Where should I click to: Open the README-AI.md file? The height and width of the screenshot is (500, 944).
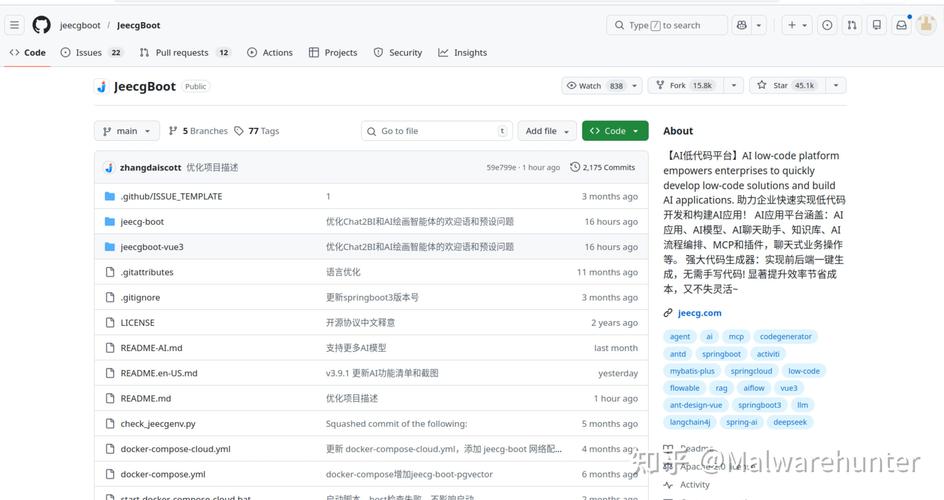click(x=151, y=348)
